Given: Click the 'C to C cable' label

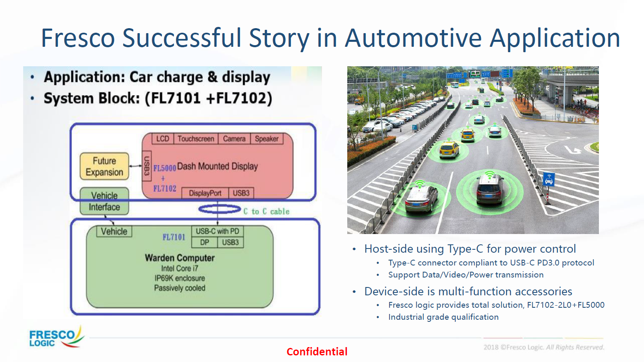Looking at the screenshot, I should point(267,212).
